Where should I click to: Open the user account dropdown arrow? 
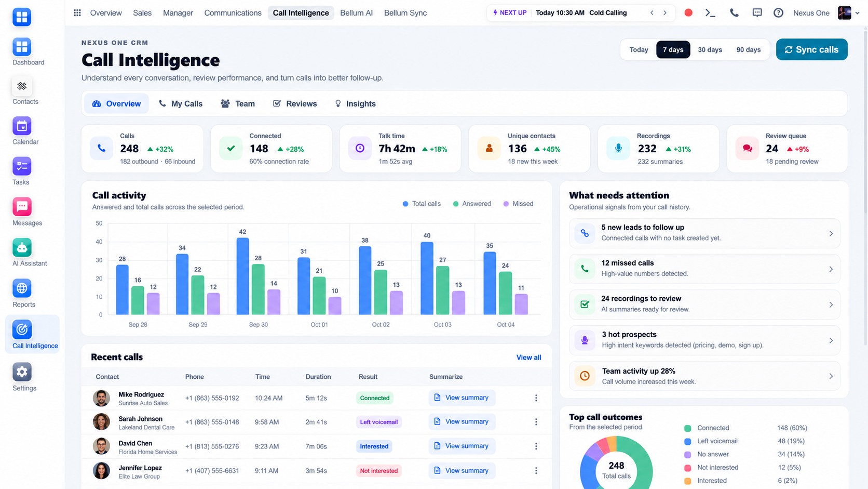tap(857, 13)
